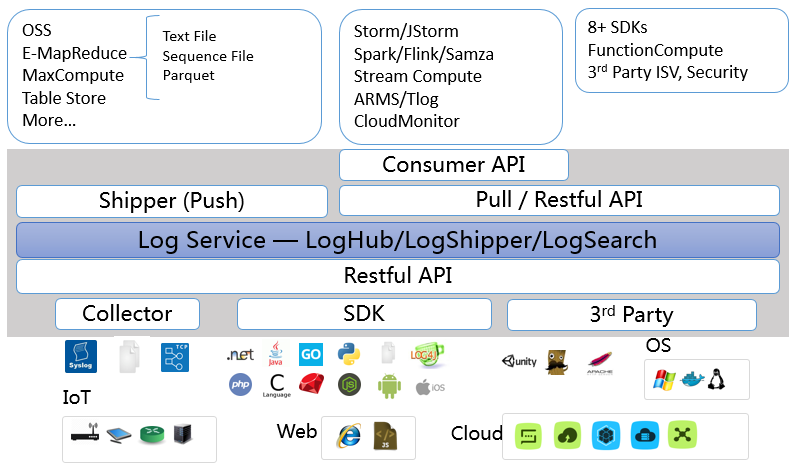Pick the .net logo

coord(240,354)
